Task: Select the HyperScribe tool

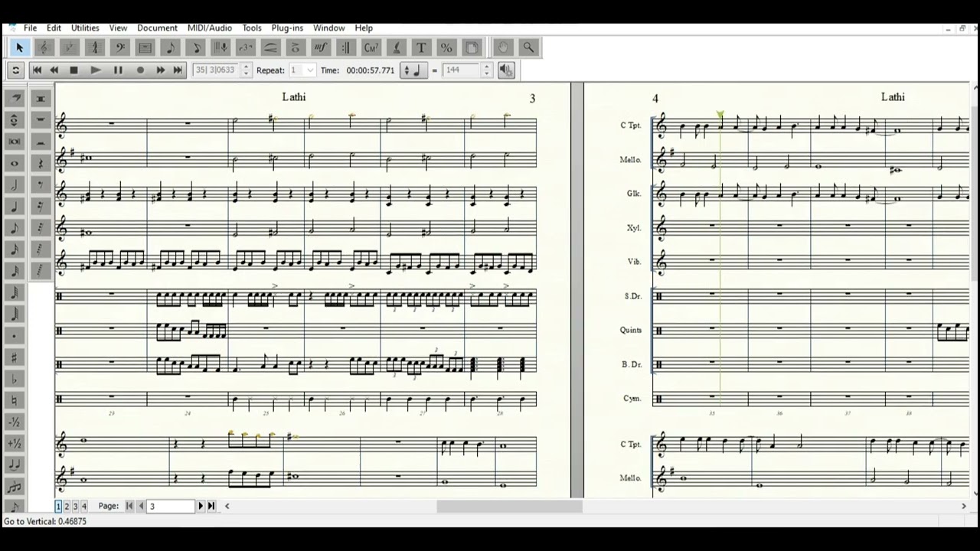Action: coord(220,47)
